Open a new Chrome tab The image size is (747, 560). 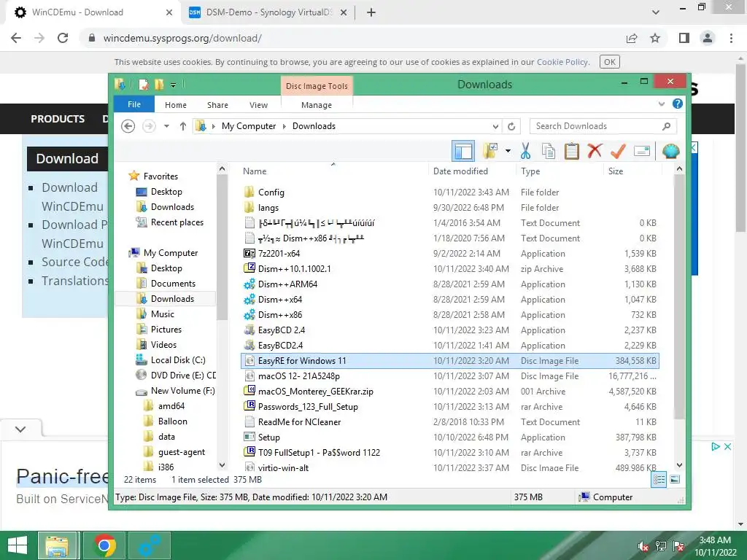click(371, 12)
